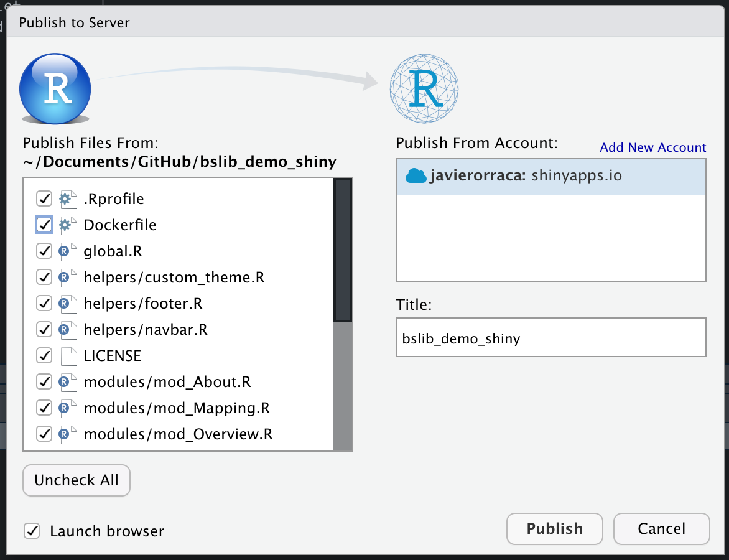Select modules/mod_Overview.R in the file list

(178, 434)
